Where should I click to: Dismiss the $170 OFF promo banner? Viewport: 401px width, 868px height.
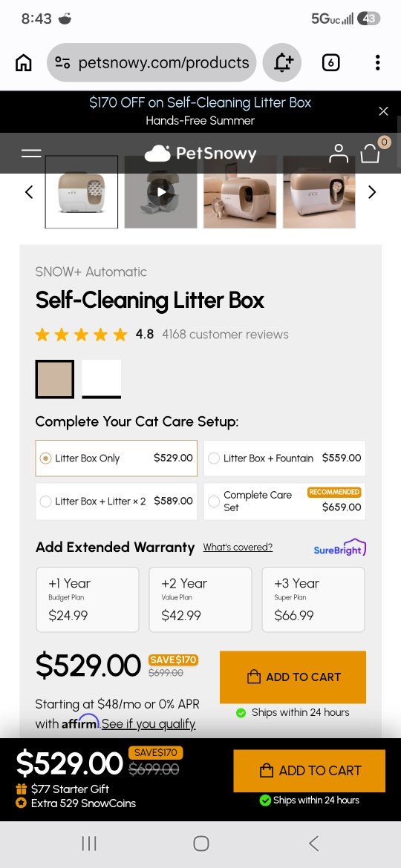coord(383,111)
